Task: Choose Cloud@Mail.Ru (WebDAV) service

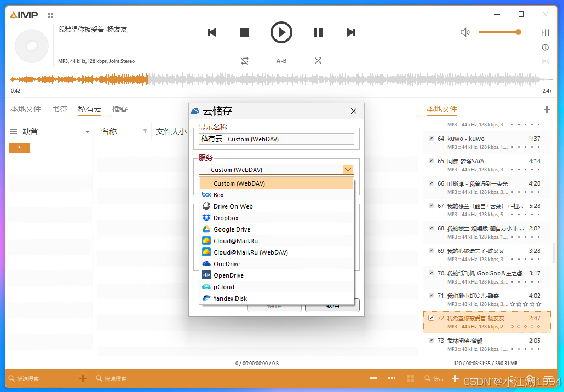Action: click(276, 252)
